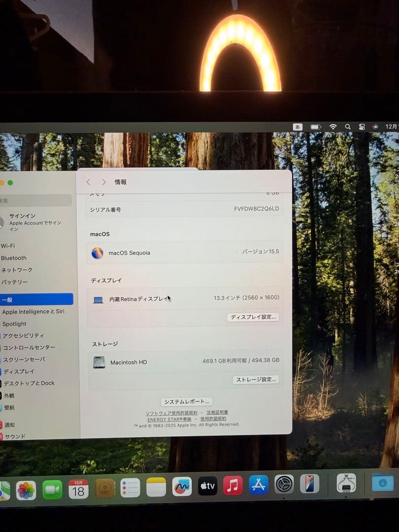Open ディスプレイ設定 (Display Settings)
This screenshot has width=399, height=532.
tap(253, 317)
